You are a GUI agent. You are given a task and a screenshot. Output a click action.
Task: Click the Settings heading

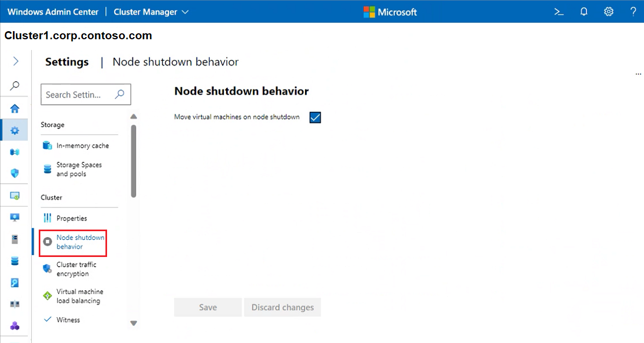point(67,62)
